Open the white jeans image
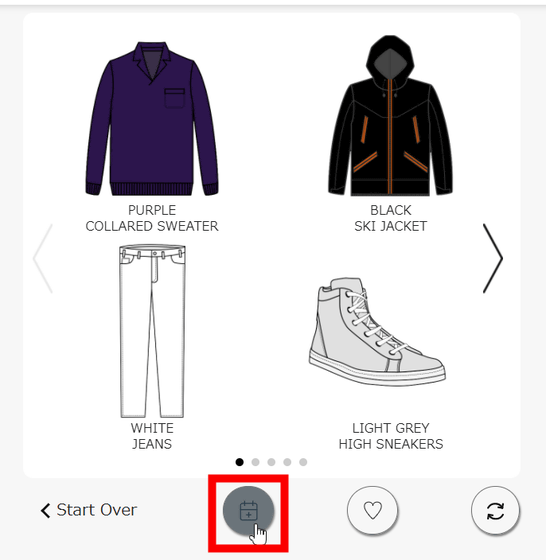The width and height of the screenshot is (546, 560). click(152, 331)
